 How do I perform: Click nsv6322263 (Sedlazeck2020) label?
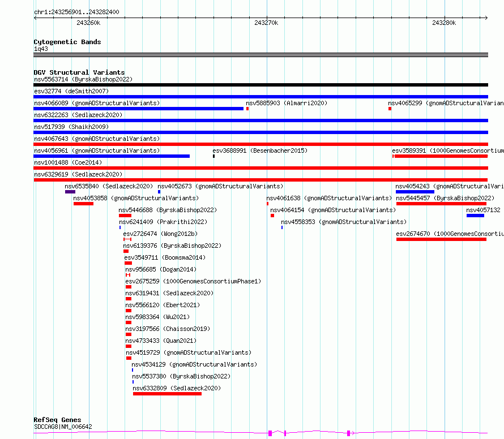78,115
